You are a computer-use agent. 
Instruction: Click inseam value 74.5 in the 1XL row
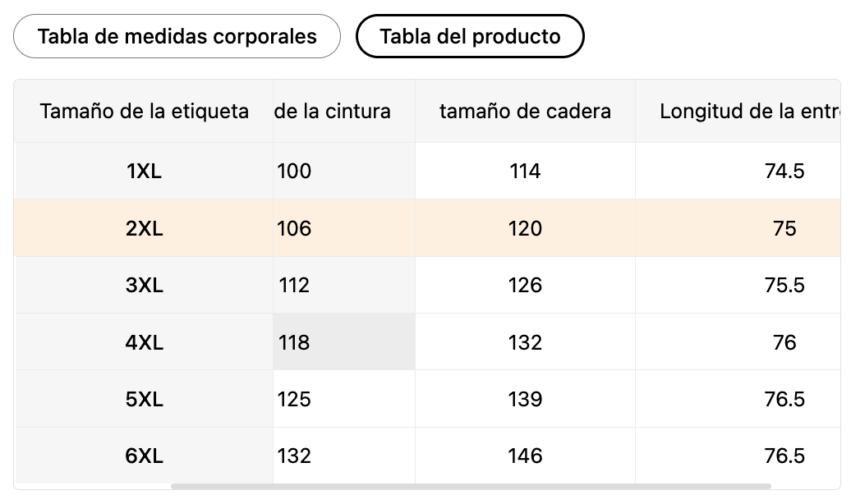click(784, 171)
